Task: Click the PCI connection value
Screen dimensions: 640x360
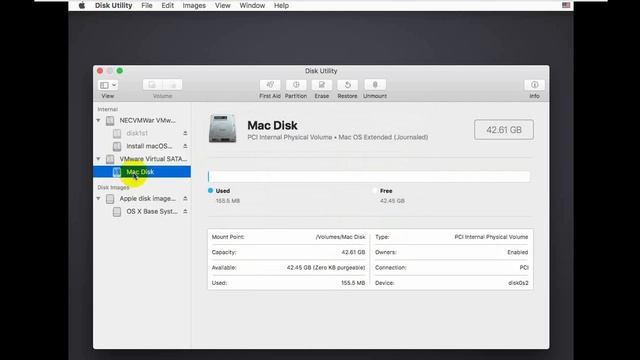Action: click(524, 268)
